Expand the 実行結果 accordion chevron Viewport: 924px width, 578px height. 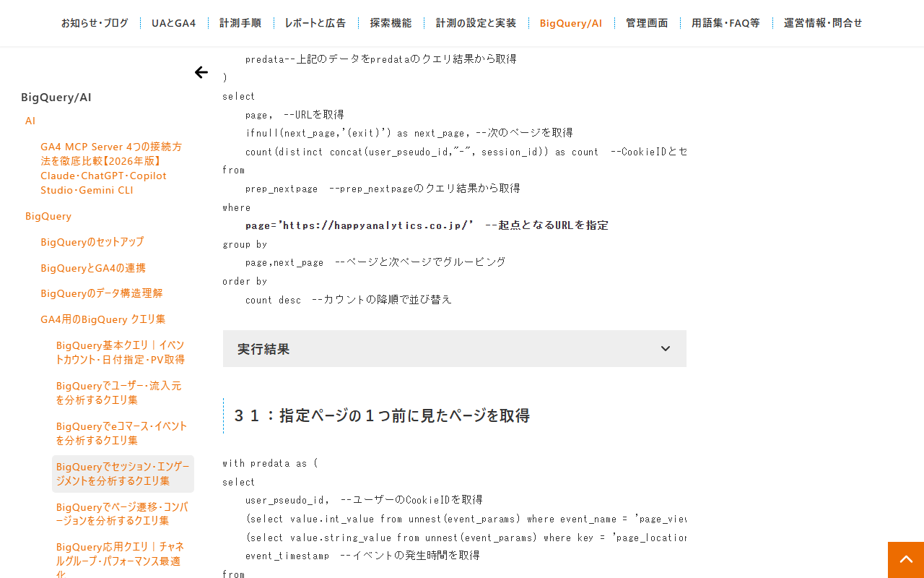point(666,349)
